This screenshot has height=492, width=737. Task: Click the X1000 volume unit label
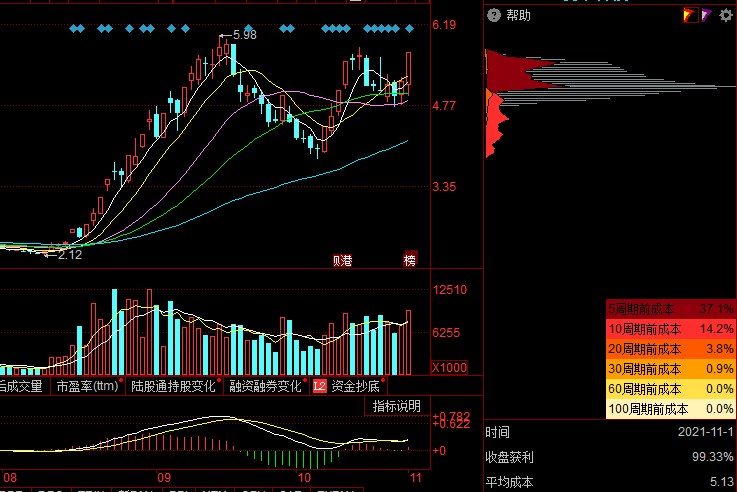449,368
